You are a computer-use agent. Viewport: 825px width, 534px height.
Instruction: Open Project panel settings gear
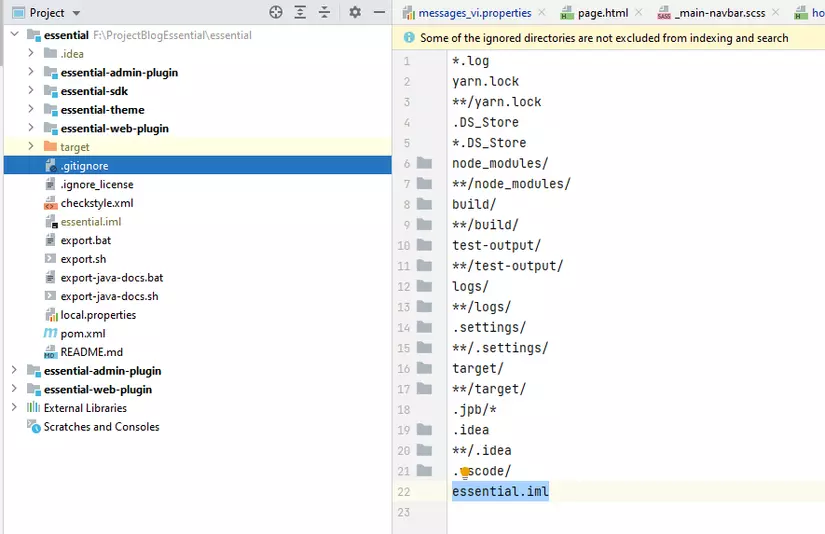(x=355, y=12)
